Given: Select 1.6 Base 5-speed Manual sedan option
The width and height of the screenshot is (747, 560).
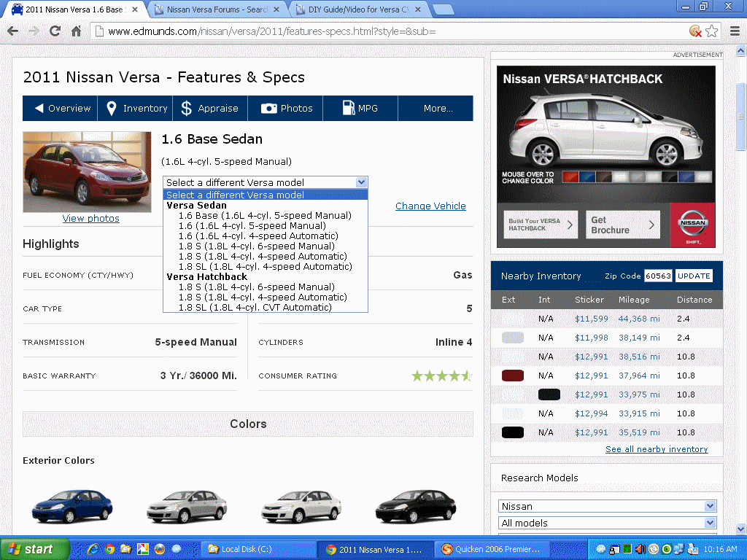Looking at the screenshot, I should coord(265,216).
